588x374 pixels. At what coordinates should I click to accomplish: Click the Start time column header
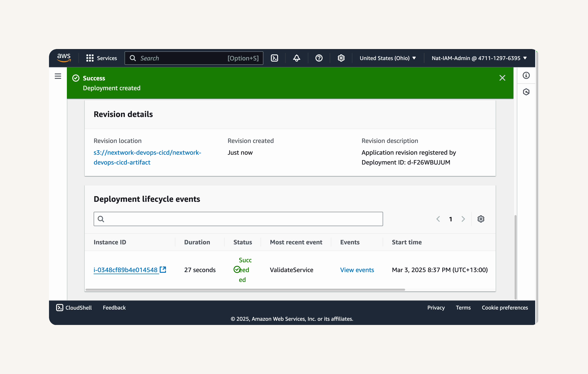[x=407, y=242]
